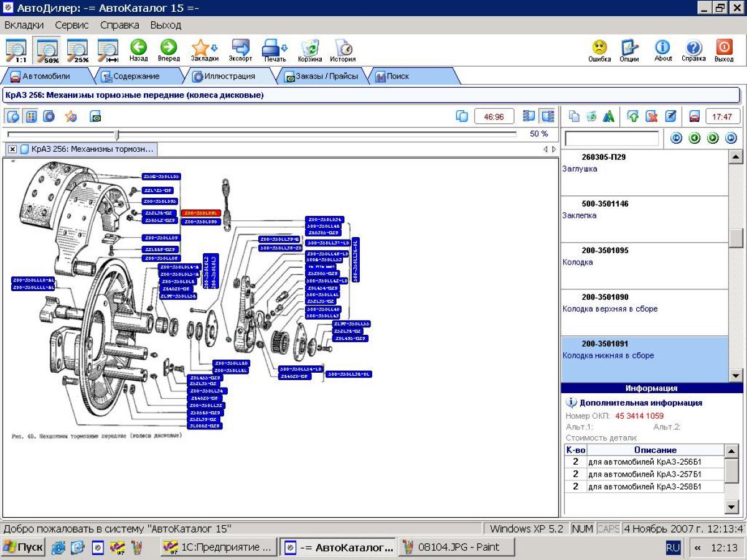Click the red Выход exit icon

click(x=724, y=50)
